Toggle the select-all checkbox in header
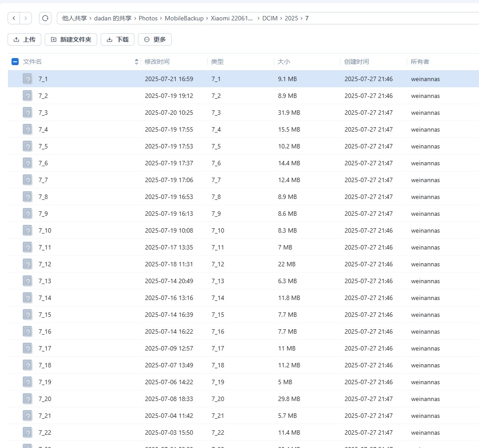The width and height of the screenshot is (479, 448). pyautogui.click(x=15, y=62)
